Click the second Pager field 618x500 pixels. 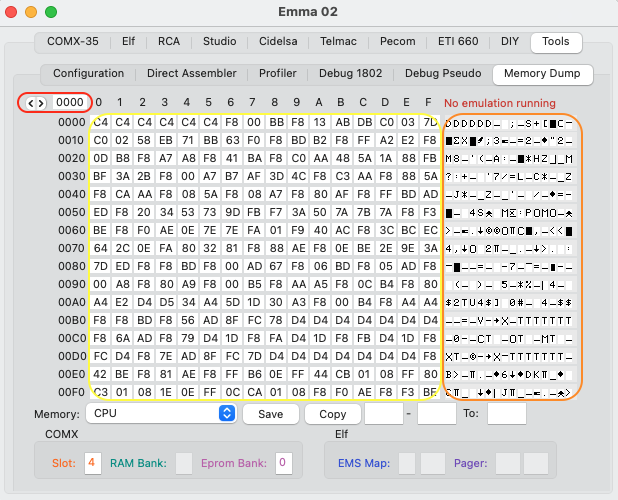pos(536,463)
